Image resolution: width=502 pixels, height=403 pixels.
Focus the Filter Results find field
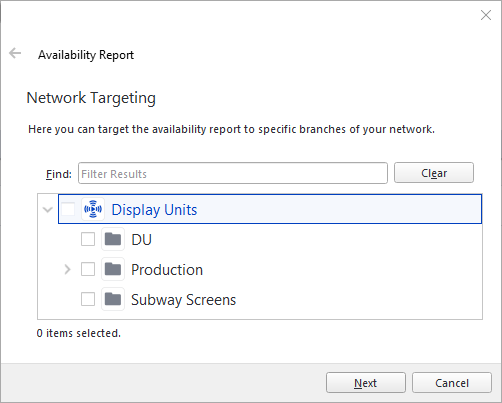point(233,173)
